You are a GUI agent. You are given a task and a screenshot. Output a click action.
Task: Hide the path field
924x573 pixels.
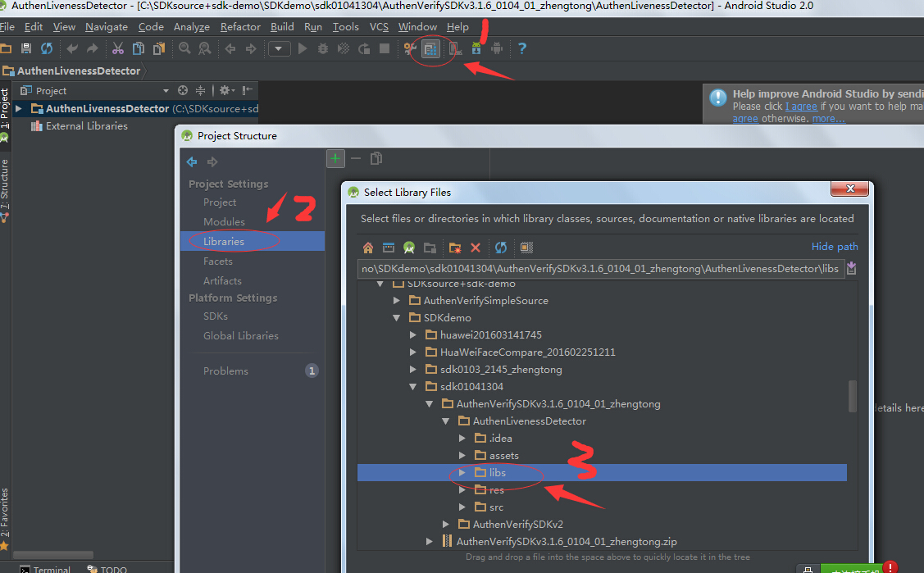click(x=834, y=247)
